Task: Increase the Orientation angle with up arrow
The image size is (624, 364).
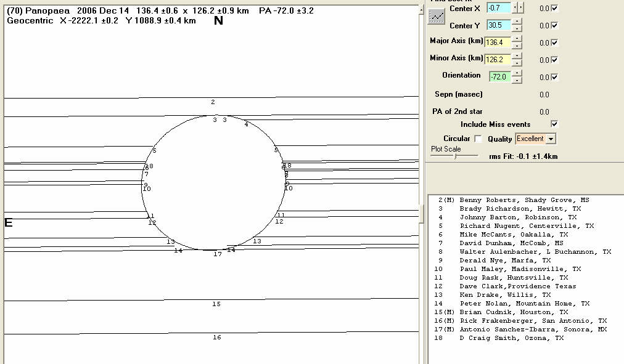Action: pos(517,73)
